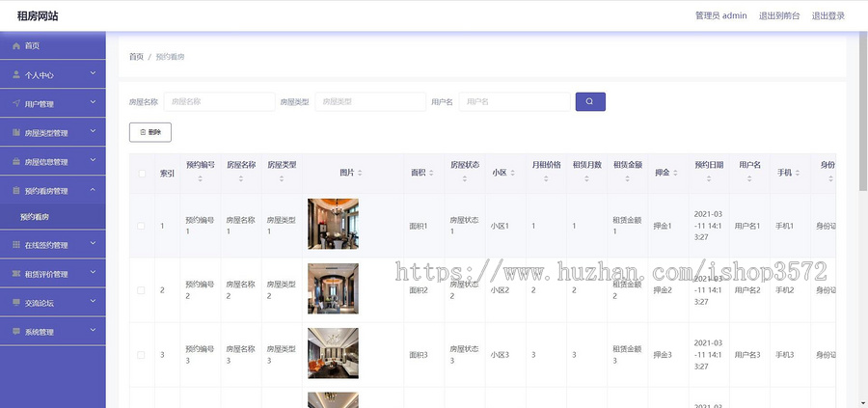Click the 首页 breadcrumb link
Image resolution: width=868 pixels, height=408 pixels.
click(136, 57)
